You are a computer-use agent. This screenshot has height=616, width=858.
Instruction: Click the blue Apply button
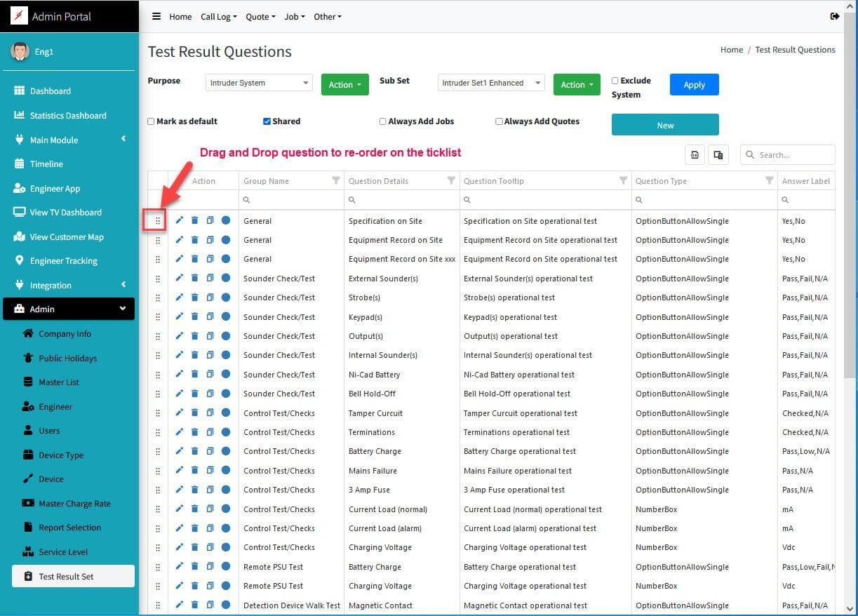click(694, 85)
